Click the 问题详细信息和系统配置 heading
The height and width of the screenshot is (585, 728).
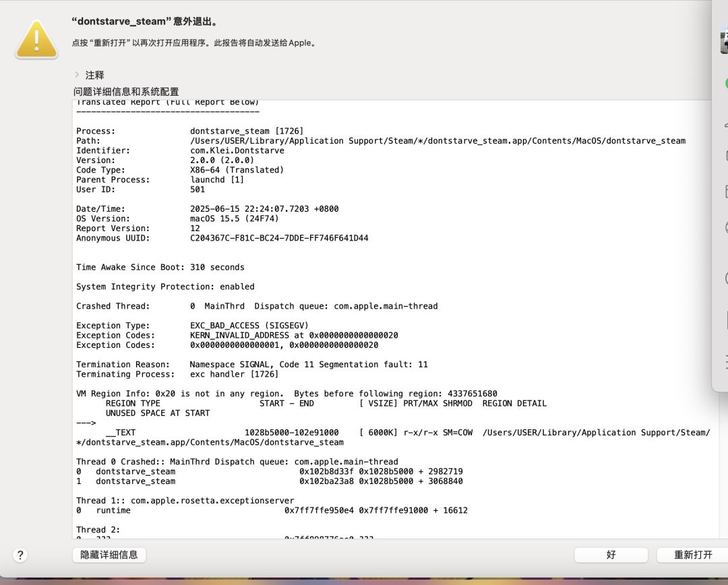coord(126,92)
